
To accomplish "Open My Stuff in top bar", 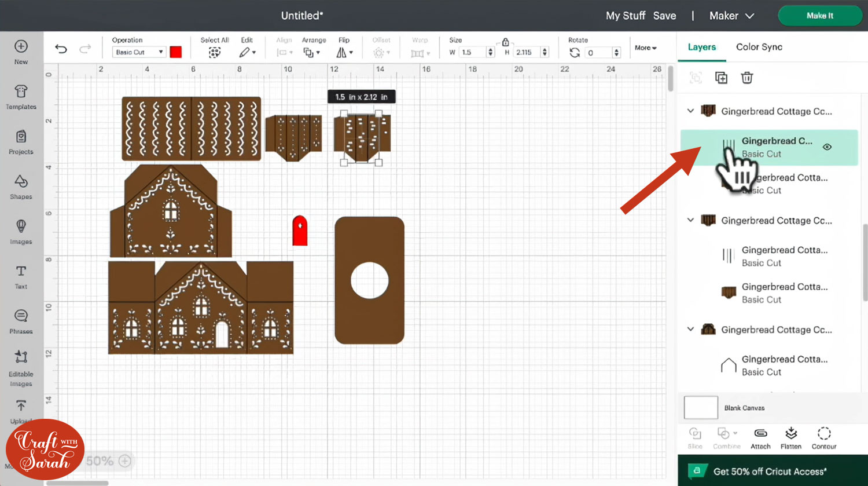I will [x=625, y=16].
